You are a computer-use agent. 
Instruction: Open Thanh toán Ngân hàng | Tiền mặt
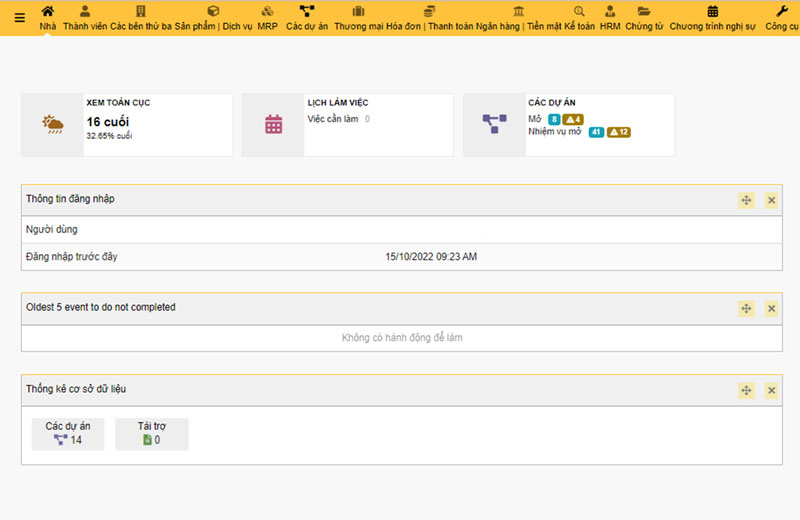tap(474, 18)
